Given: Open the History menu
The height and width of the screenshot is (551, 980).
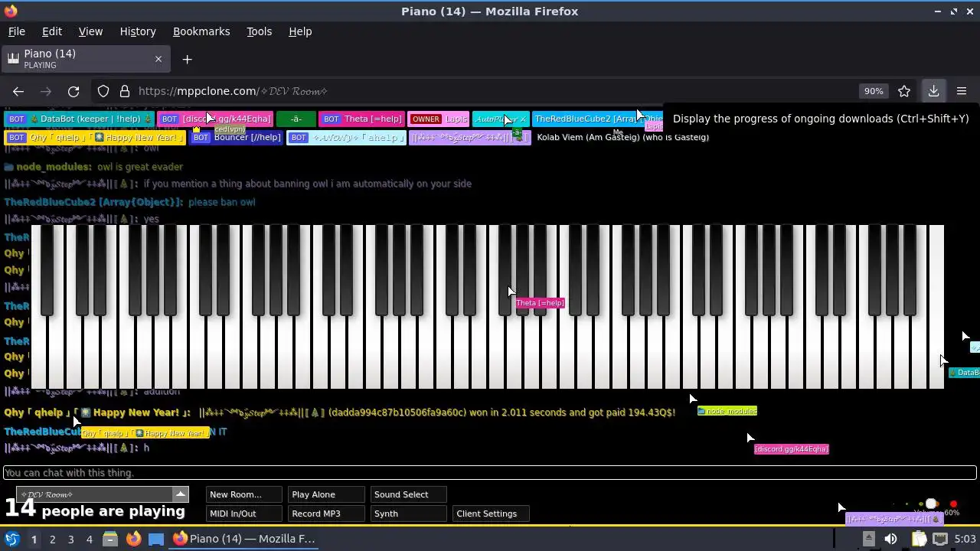Looking at the screenshot, I should [x=138, y=31].
